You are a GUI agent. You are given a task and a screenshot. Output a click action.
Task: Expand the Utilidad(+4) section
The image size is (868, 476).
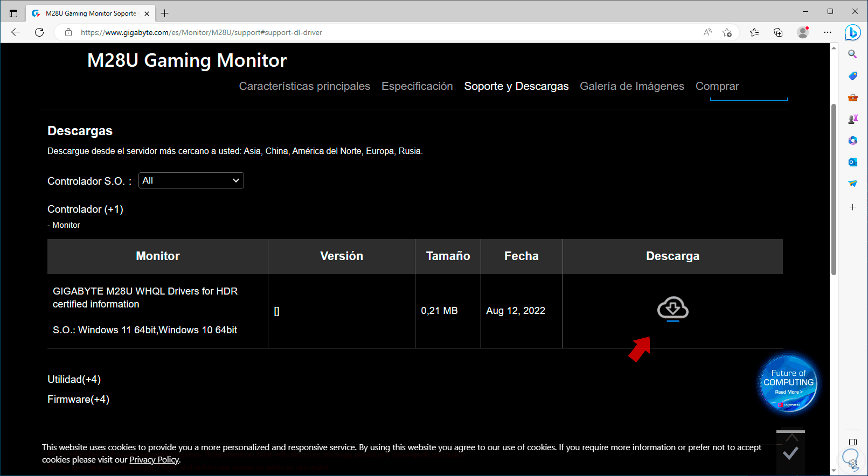coord(74,380)
